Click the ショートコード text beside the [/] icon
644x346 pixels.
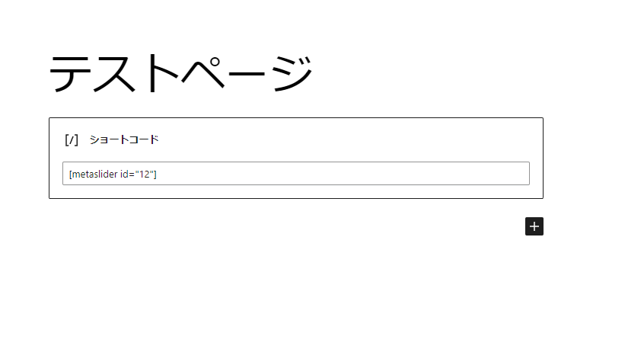click(123, 140)
